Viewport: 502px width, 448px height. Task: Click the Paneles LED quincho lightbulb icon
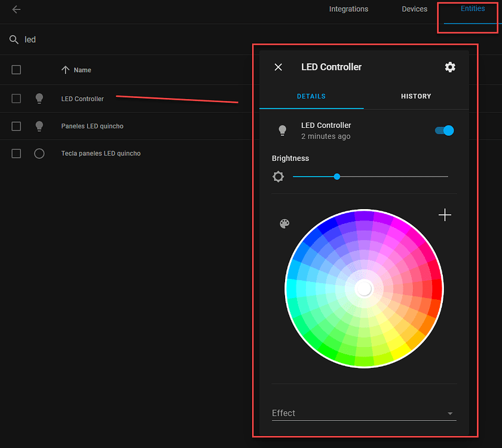click(x=39, y=126)
